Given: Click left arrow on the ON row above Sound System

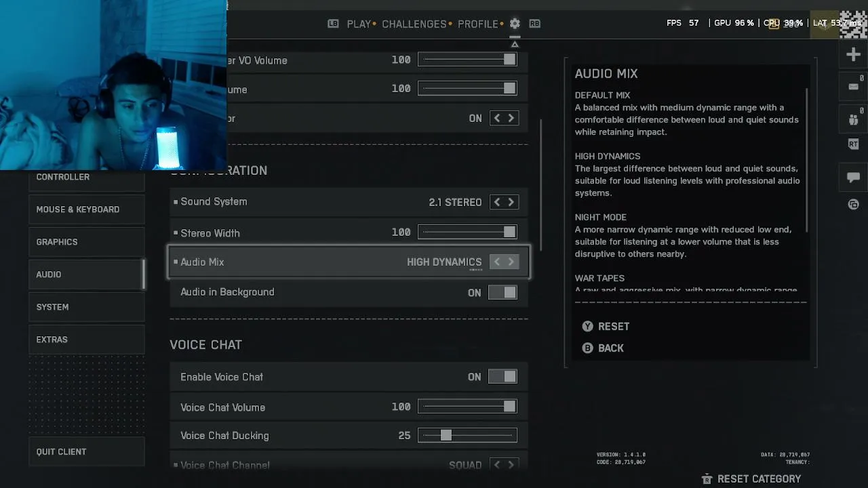Looking at the screenshot, I should (x=497, y=118).
